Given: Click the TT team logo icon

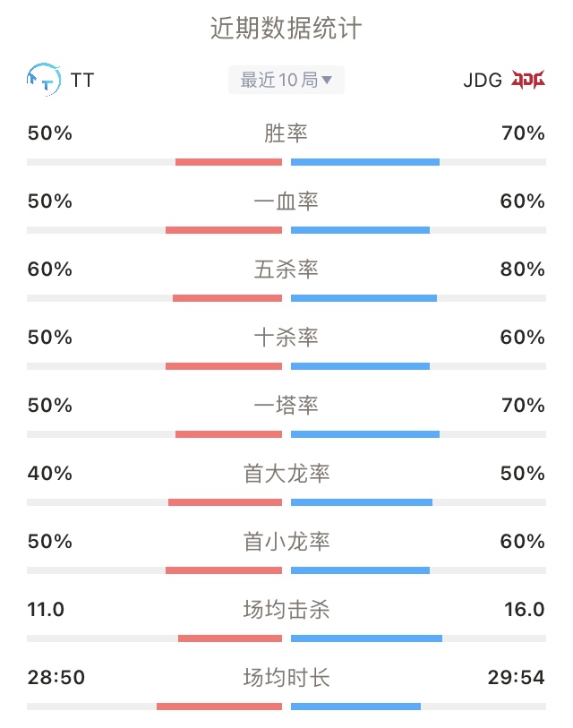Looking at the screenshot, I should 44,80.
